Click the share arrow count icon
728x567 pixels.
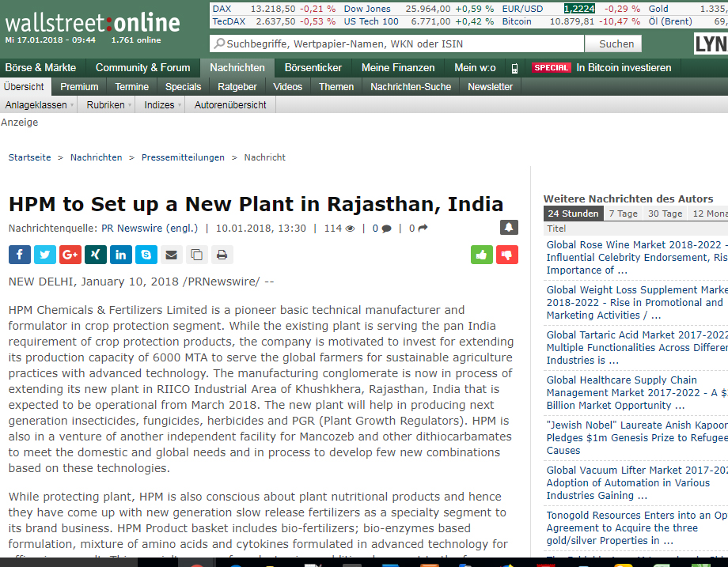click(x=423, y=229)
